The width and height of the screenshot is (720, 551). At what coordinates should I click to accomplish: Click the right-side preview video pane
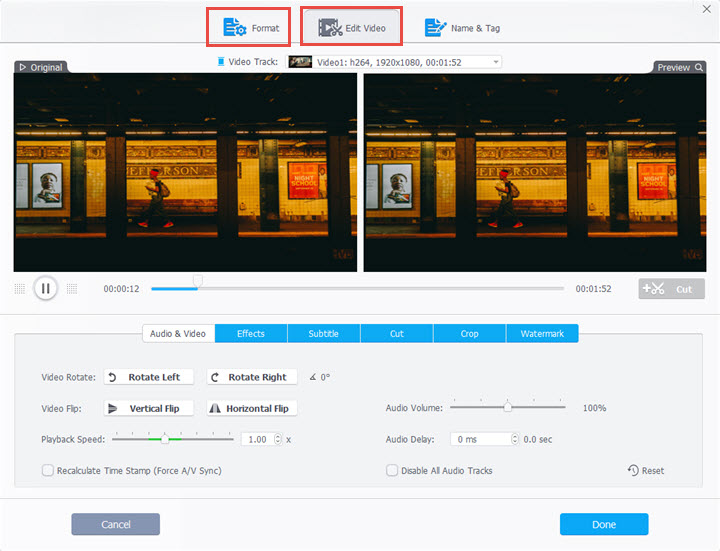(x=535, y=172)
